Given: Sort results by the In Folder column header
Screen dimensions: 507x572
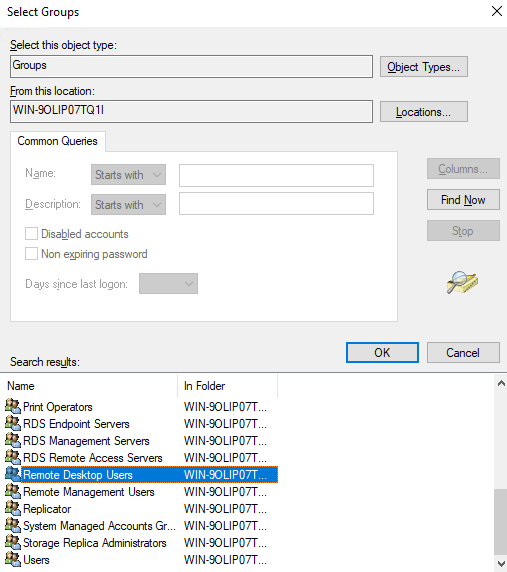Looking at the screenshot, I should [228, 386].
